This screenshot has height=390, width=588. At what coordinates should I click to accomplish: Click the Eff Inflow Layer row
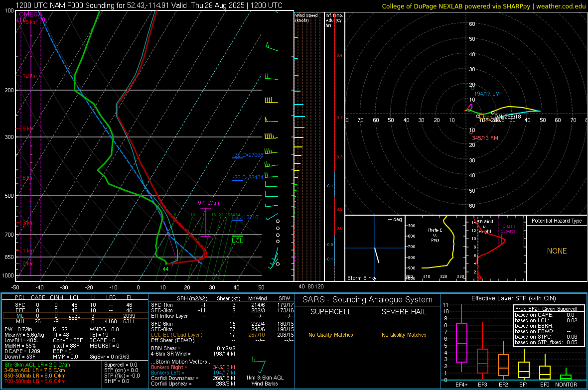(222, 316)
